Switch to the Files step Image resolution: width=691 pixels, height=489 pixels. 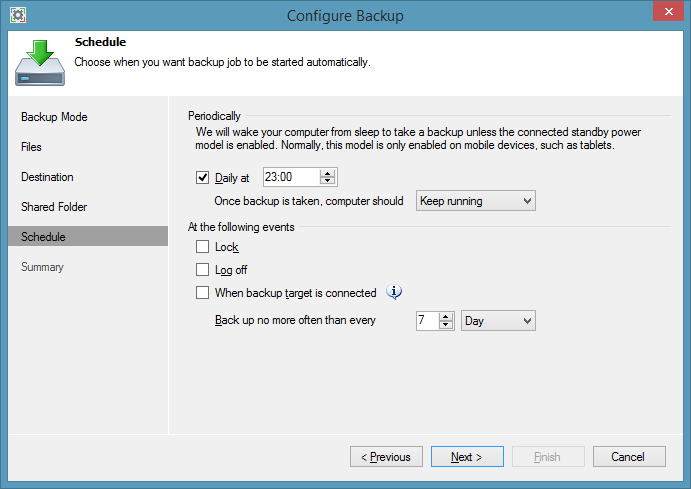click(x=32, y=147)
